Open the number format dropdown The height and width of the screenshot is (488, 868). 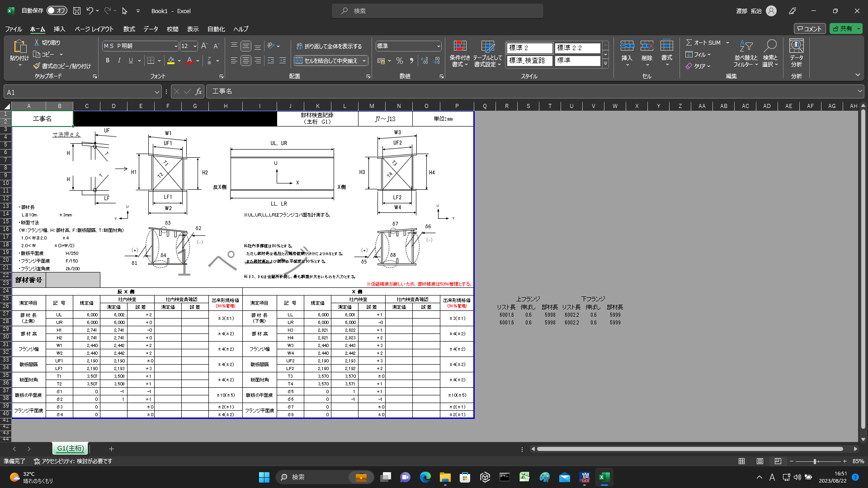pos(438,46)
